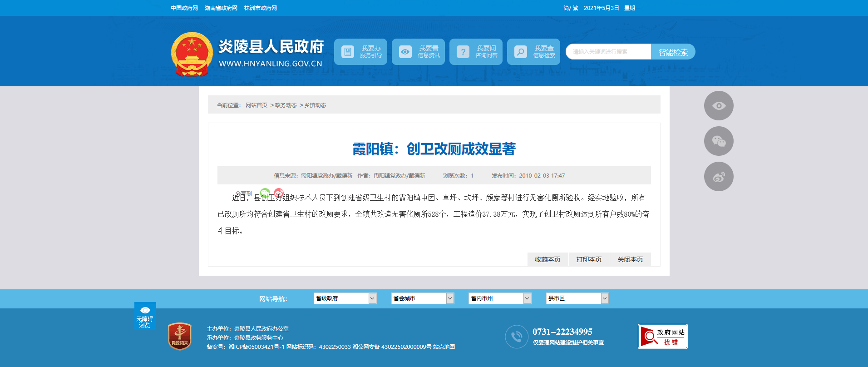Open the 省会城市 dropdown
Screen dimensions: 868x367
coord(422,298)
